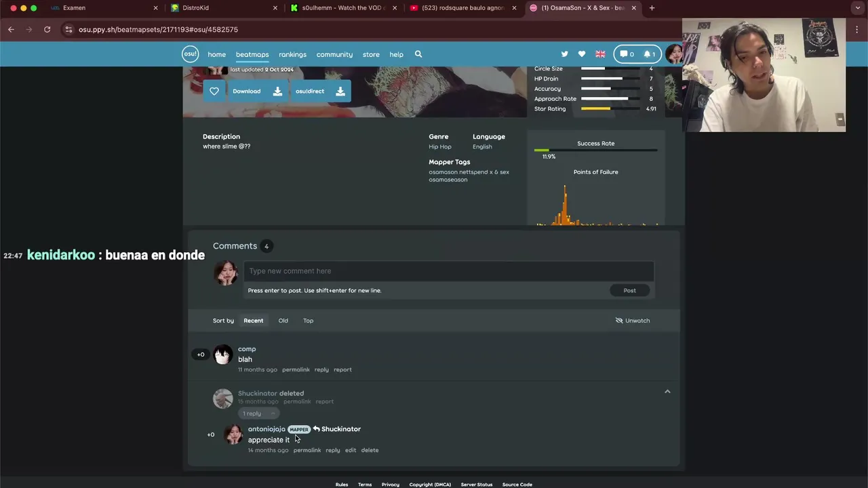Open antoniojaja username link
The width and height of the screenshot is (868, 488).
click(267, 429)
